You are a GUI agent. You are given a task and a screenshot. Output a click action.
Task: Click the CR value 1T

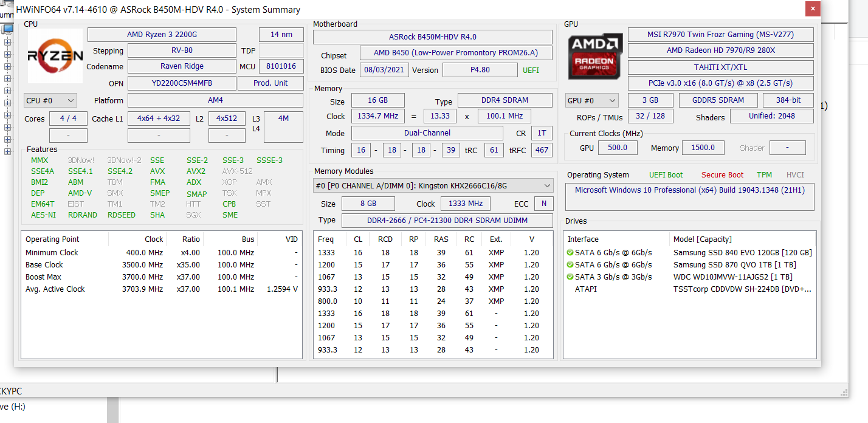[x=542, y=133]
